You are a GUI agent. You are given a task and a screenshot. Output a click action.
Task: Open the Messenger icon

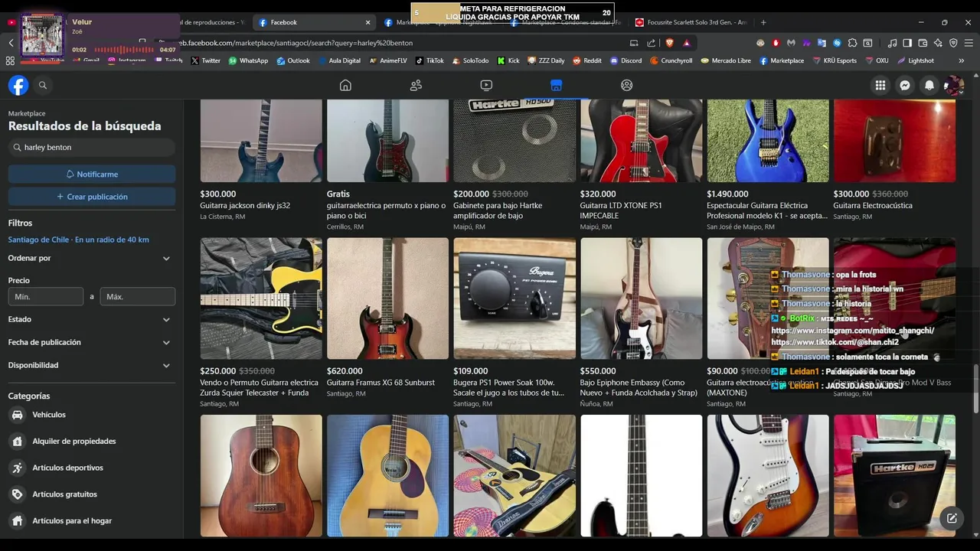905,86
